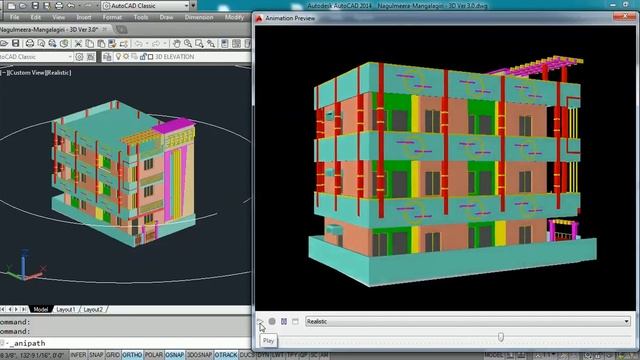This screenshot has width=640, height=360.
Task: Select the Zoom Previous tool
Action: tap(211, 43)
